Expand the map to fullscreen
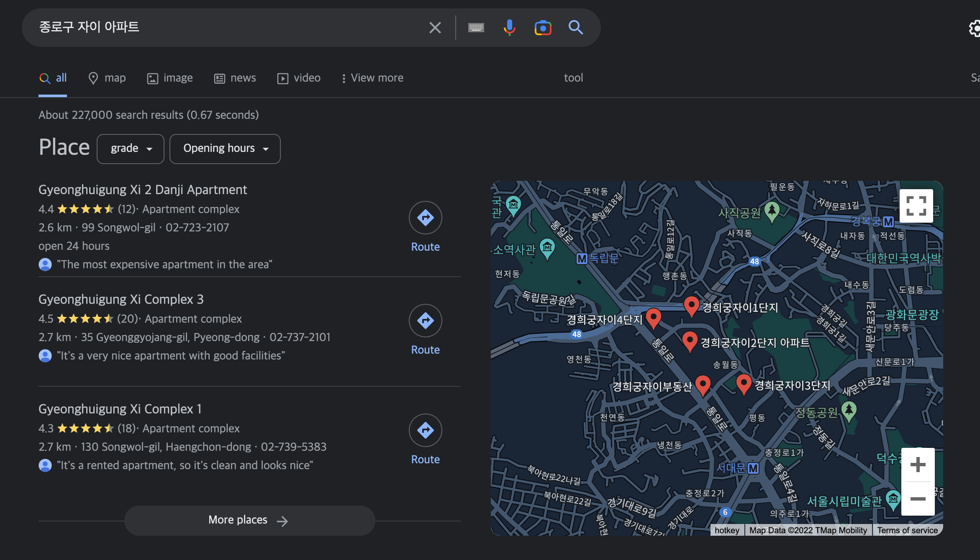The height and width of the screenshot is (560, 980). coord(916,206)
